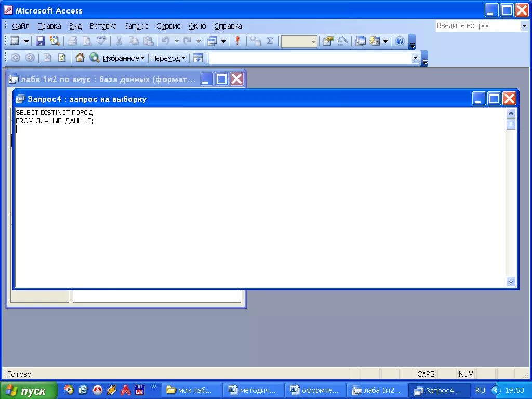Open the Query Type dropdown arrow
Screen dimensions: 532x399
pyautogui.click(x=223, y=42)
